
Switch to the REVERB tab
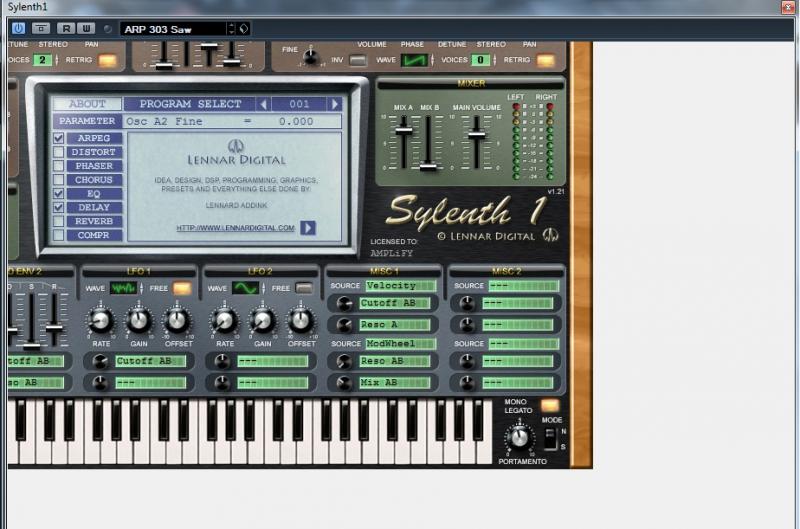pyautogui.click(x=94, y=221)
